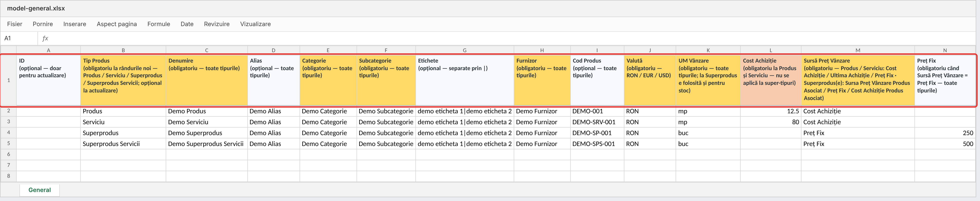Click the A1 cell name box
Viewport: 980px width, 201px height.
coord(19,38)
